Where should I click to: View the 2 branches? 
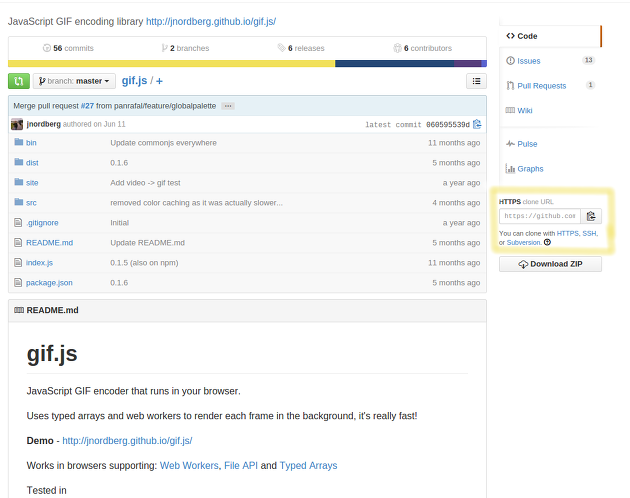coord(185,48)
